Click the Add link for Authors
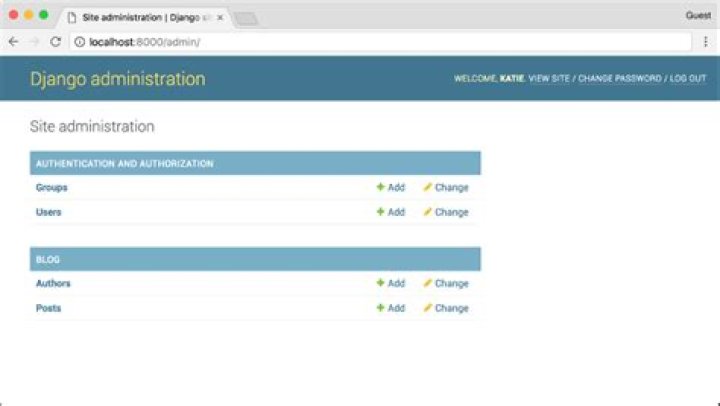Screen dimensions: 720x406 (396, 283)
